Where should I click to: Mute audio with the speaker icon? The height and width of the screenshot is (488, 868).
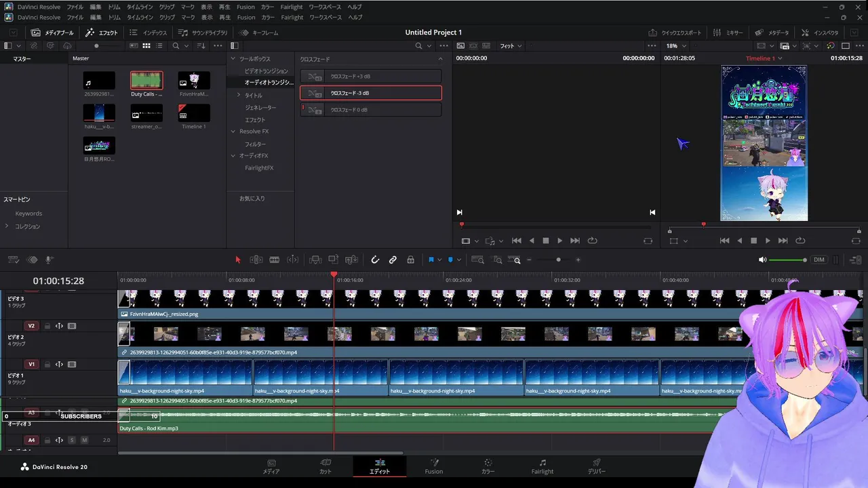coord(762,260)
